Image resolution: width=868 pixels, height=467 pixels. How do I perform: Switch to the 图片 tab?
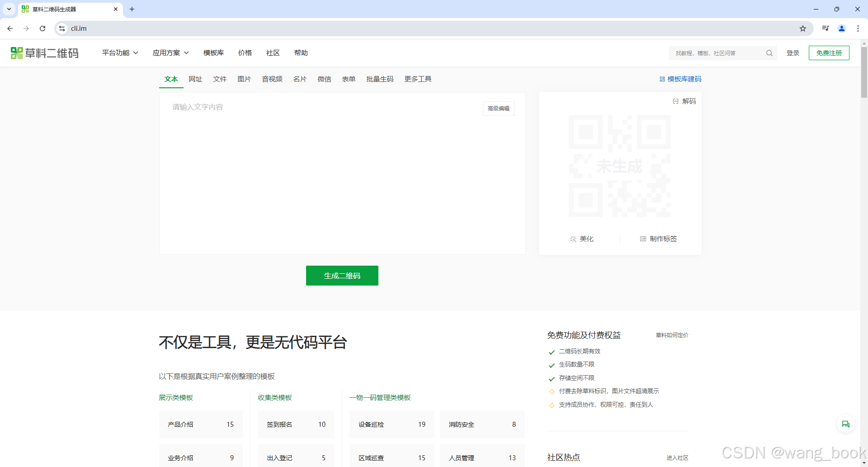(x=245, y=79)
